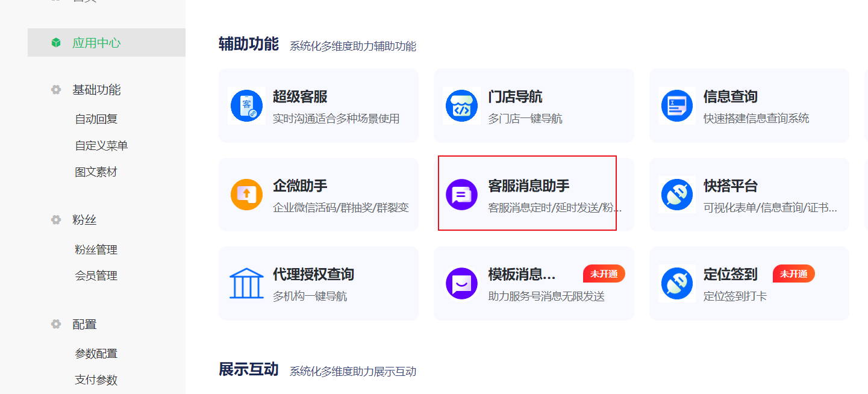Click the gear icon next to 配置
This screenshot has width=868, height=394.
click(x=56, y=324)
